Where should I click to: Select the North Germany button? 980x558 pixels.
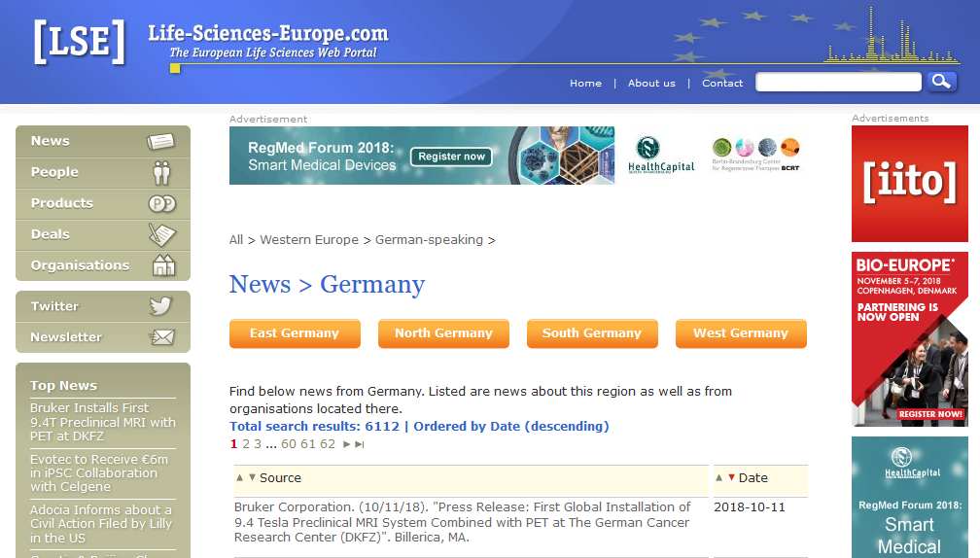coord(443,333)
